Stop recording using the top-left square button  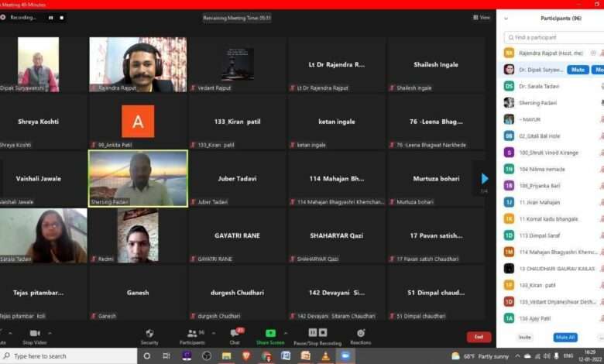[x=63, y=17]
